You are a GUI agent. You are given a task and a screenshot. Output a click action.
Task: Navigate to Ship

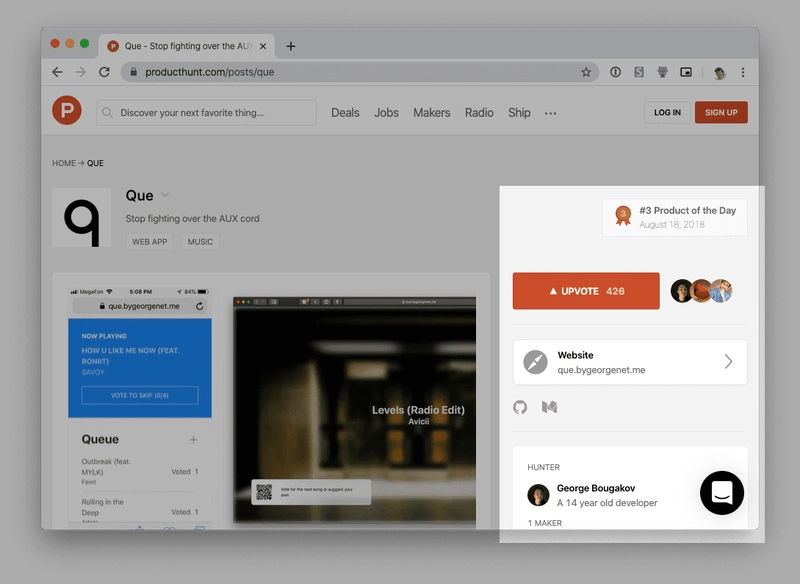click(x=519, y=113)
